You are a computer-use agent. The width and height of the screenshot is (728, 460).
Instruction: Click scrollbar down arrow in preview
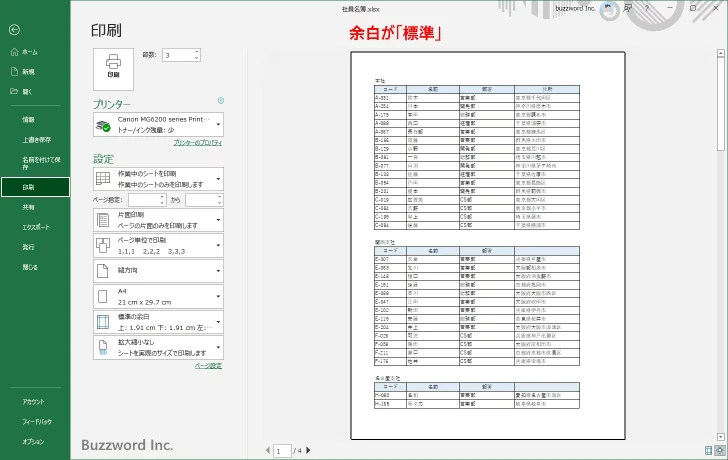point(721,437)
